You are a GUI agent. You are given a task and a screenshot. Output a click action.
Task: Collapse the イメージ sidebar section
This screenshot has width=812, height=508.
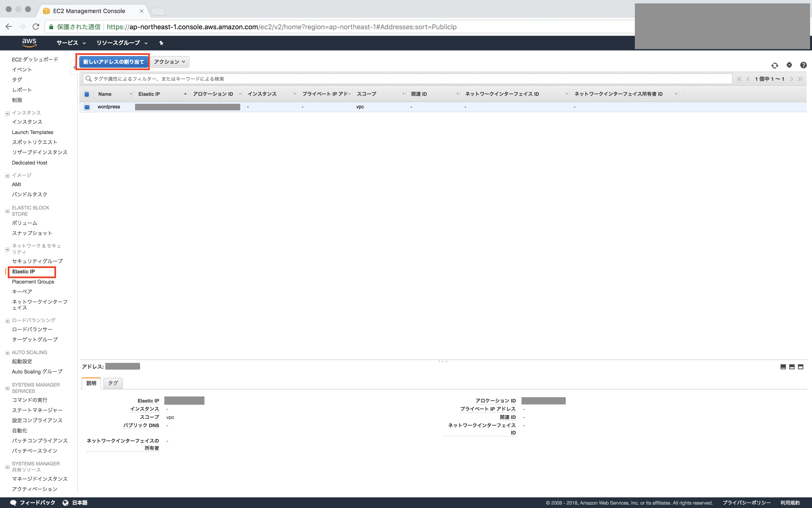coord(7,176)
